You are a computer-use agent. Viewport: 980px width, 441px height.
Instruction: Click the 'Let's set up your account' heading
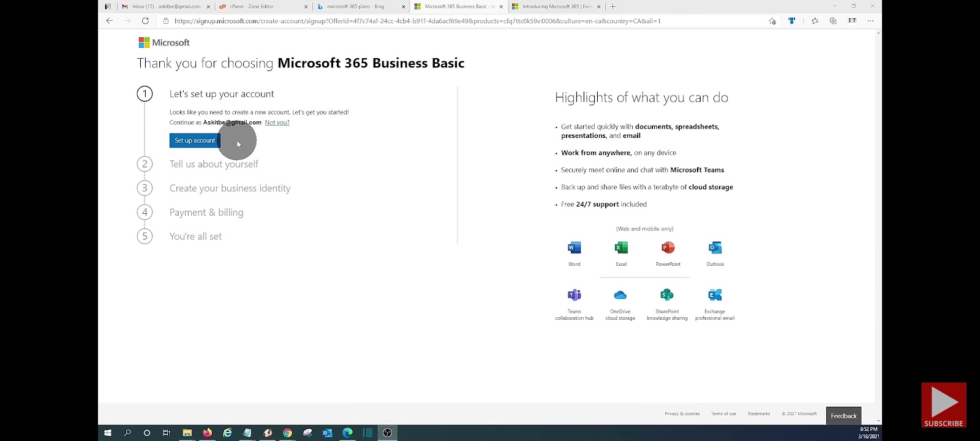coord(222,94)
